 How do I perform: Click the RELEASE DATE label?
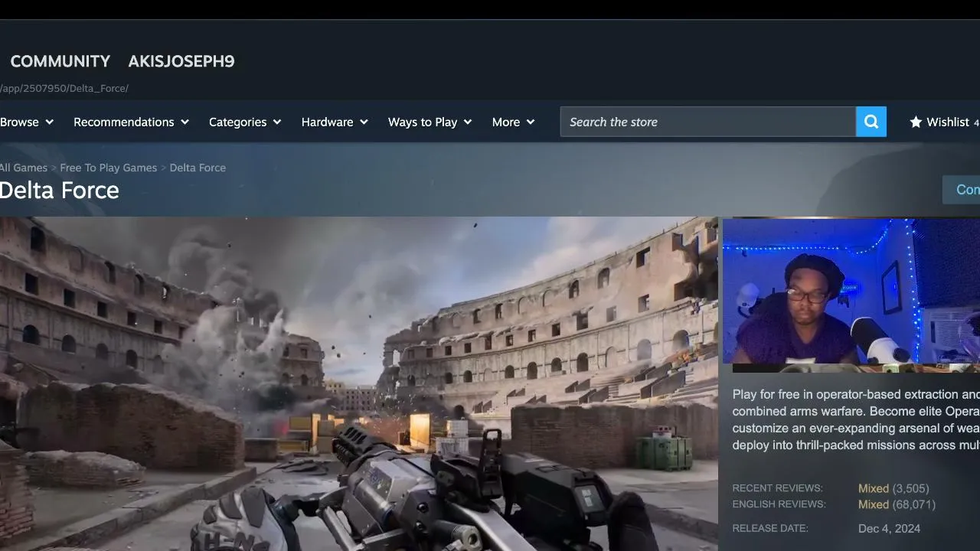[x=770, y=528]
